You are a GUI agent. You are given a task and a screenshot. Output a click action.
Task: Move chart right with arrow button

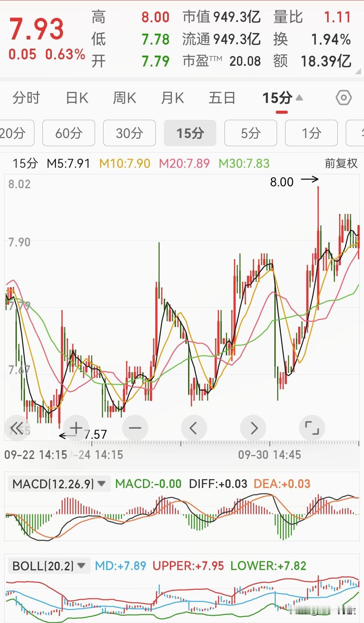coord(253,428)
